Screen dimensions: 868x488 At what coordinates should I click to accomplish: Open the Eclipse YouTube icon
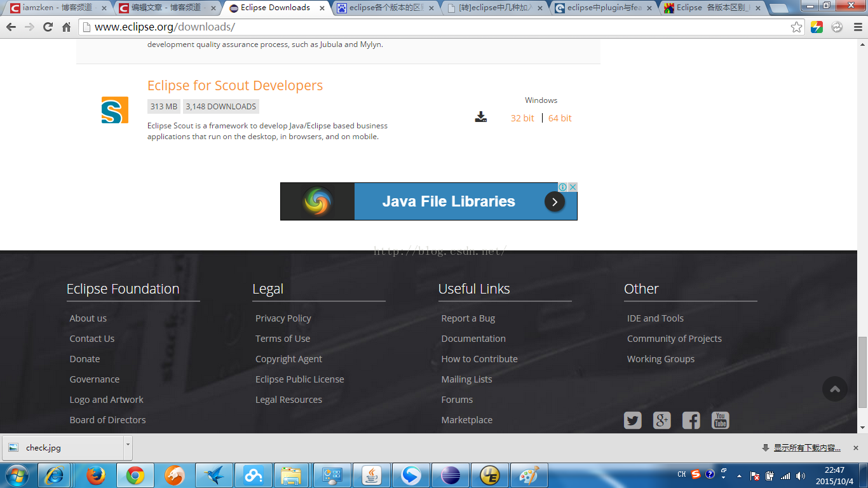(721, 421)
